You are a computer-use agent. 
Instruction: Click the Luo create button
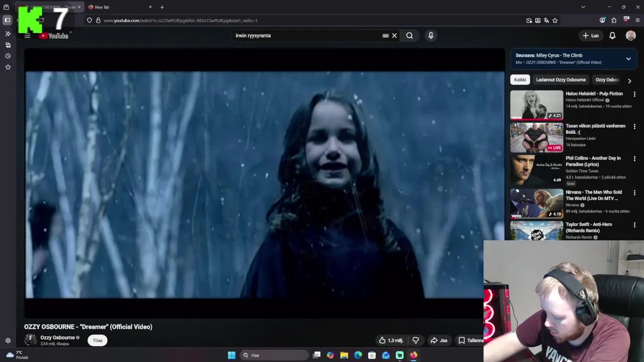[x=591, y=36]
